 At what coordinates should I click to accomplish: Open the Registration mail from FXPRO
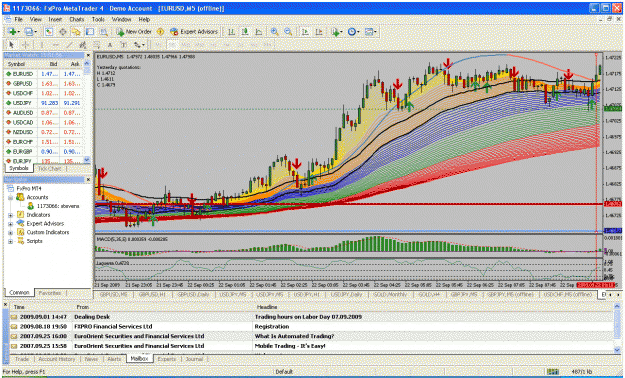click(x=311, y=327)
